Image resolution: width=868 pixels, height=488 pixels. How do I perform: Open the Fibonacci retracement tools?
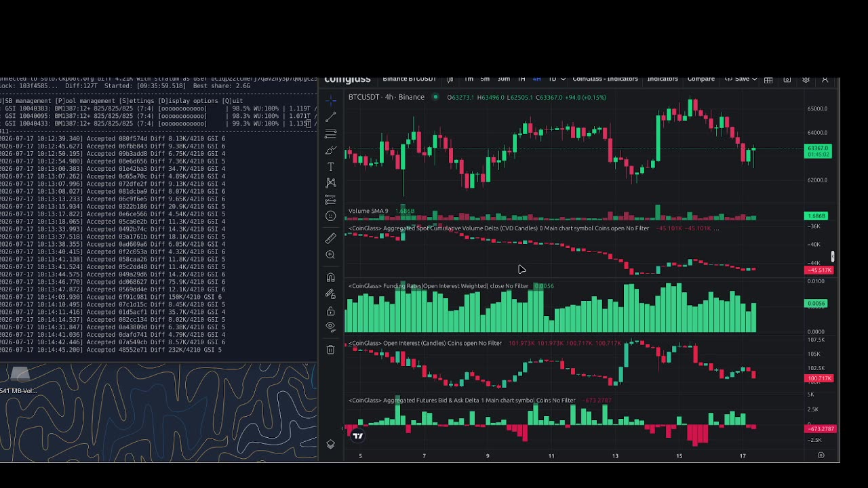331,134
